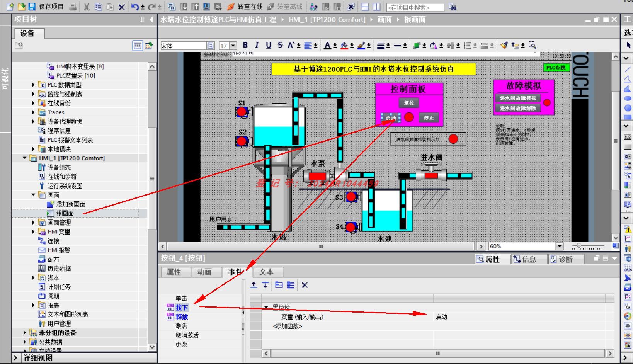
Task: Click the 复位 reset button on canvas
Action: pos(409,103)
